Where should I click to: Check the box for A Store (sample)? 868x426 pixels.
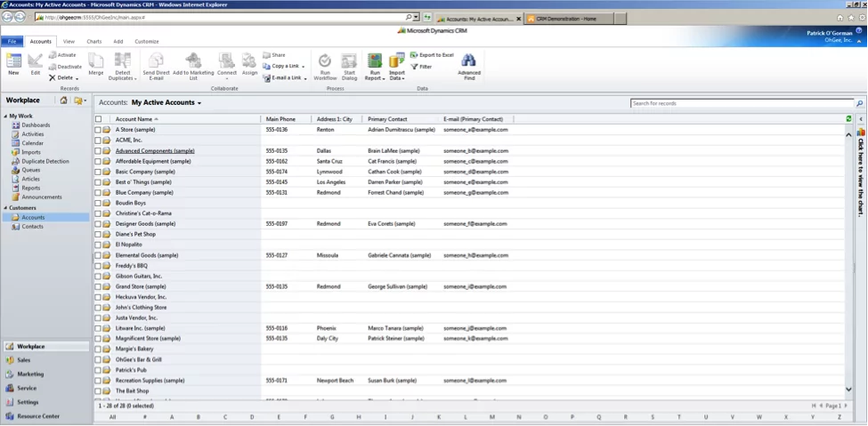(x=98, y=130)
